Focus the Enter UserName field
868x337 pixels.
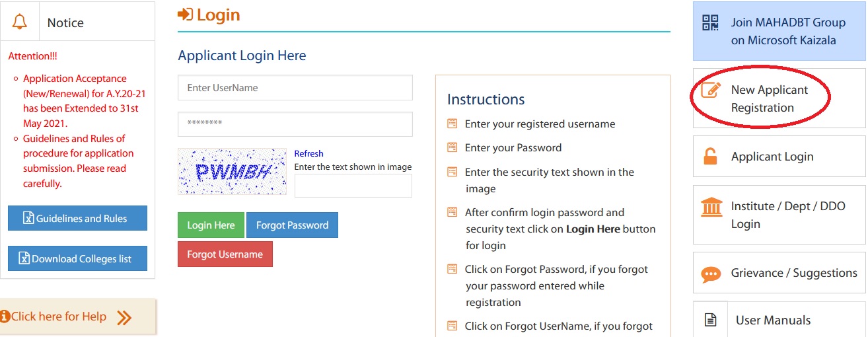tap(295, 88)
